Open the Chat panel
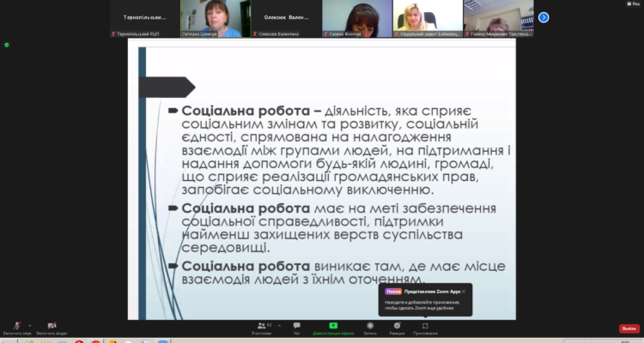The height and width of the screenshot is (343, 644). (296, 327)
